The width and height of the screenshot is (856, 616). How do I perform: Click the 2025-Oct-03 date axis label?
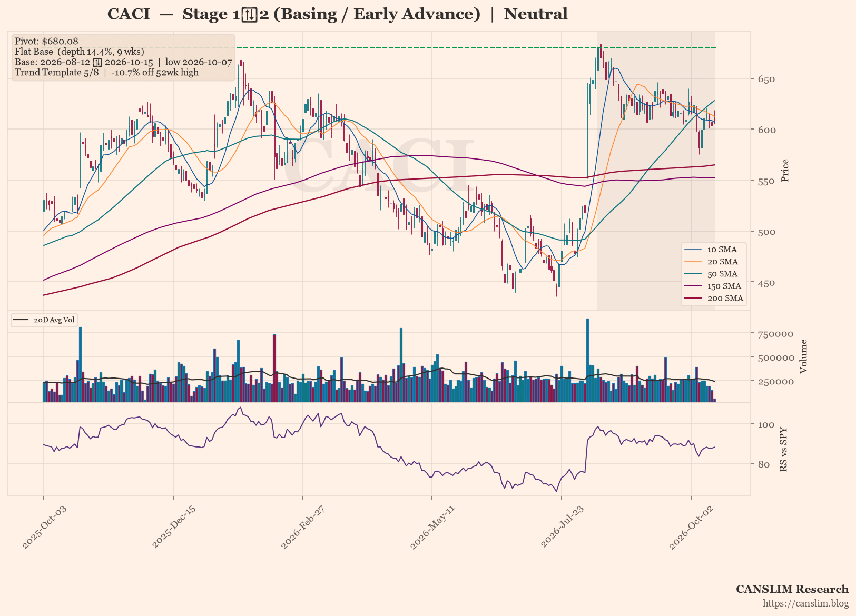pos(44,528)
